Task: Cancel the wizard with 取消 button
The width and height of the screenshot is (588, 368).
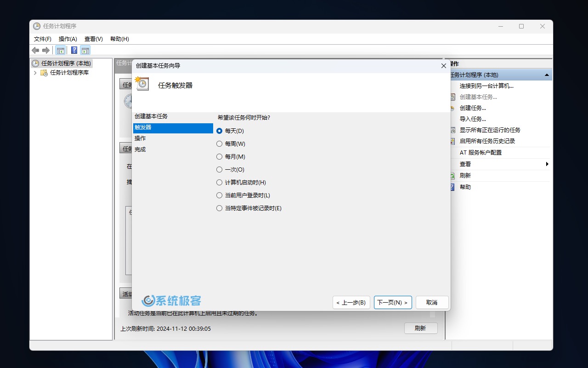Action: point(432,302)
